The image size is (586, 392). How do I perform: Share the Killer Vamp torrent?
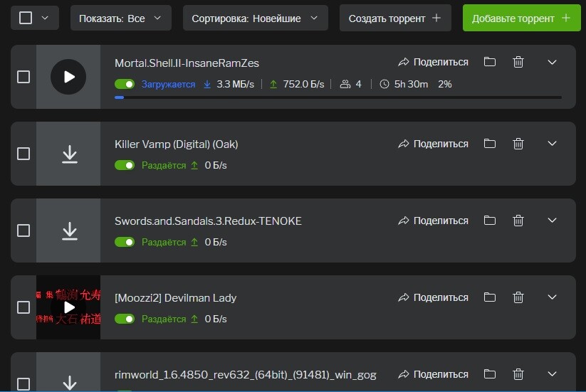click(433, 144)
